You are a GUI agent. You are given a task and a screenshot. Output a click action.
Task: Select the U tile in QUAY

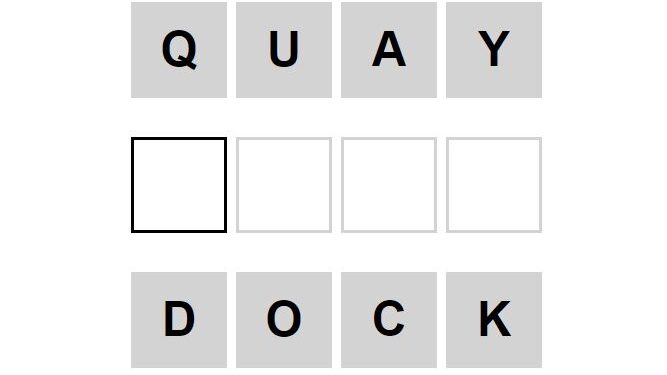pos(284,50)
